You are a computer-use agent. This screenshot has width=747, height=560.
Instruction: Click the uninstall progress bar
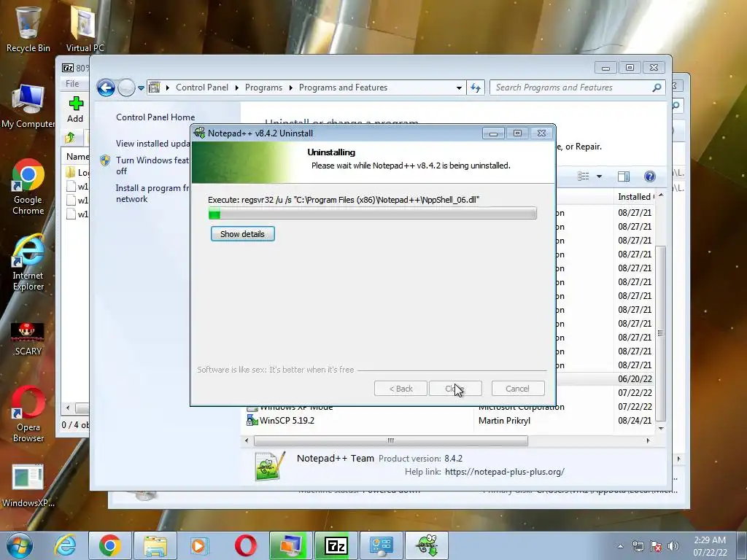[x=373, y=214]
